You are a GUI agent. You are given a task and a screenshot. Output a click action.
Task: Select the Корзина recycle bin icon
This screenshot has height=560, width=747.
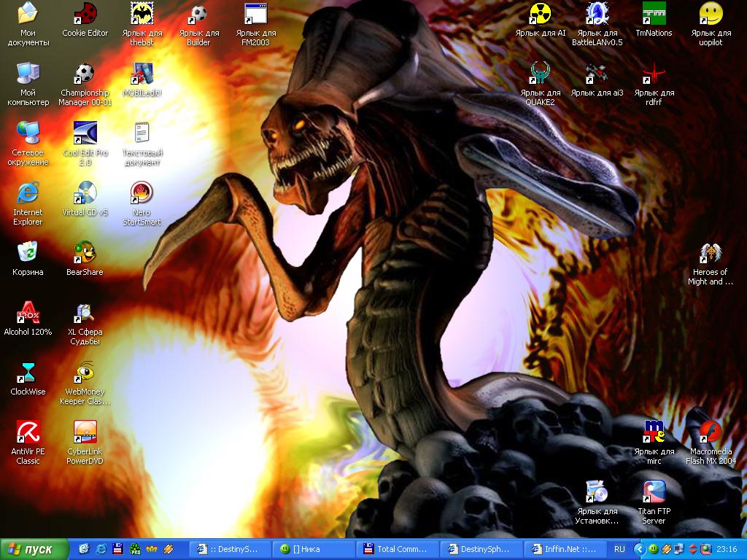[28, 260]
